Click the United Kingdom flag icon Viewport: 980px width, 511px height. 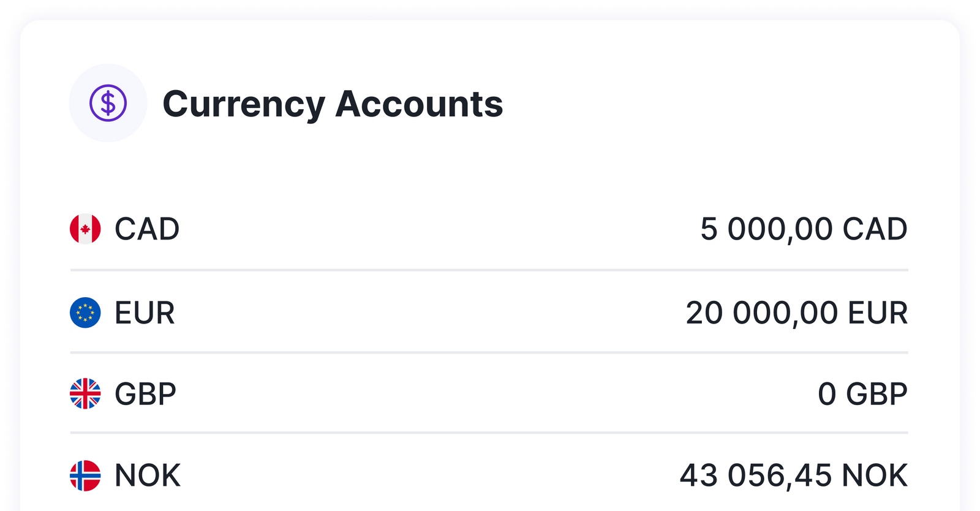(85, 393)
